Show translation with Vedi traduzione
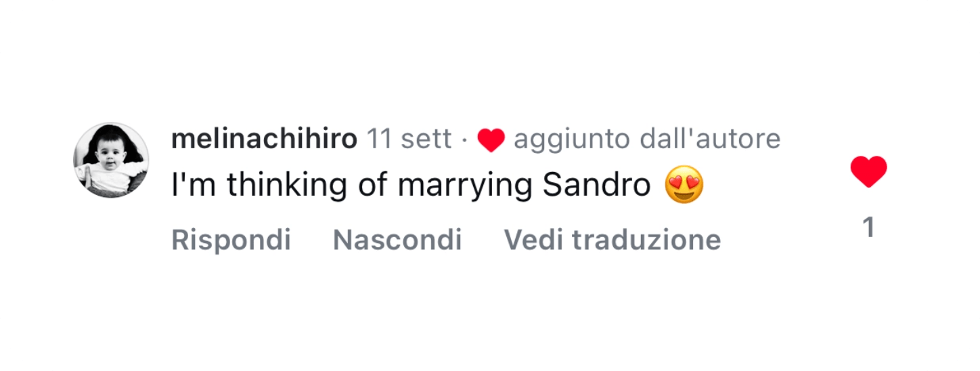980x371 pixels. click(x=612, y=240)
